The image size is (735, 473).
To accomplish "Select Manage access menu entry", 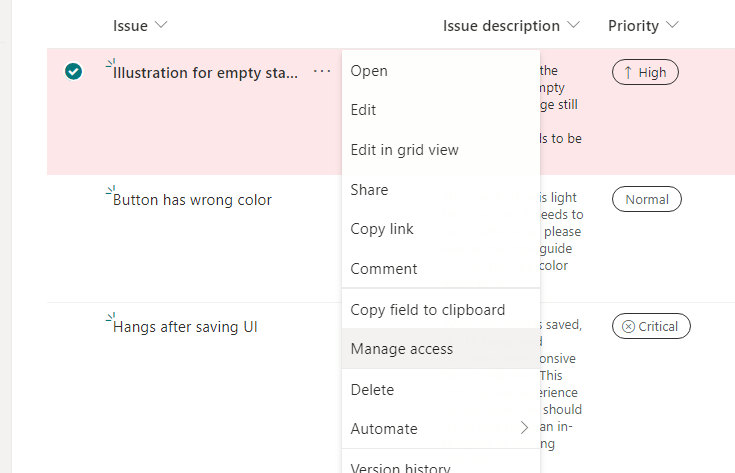I will pos(441,349).
